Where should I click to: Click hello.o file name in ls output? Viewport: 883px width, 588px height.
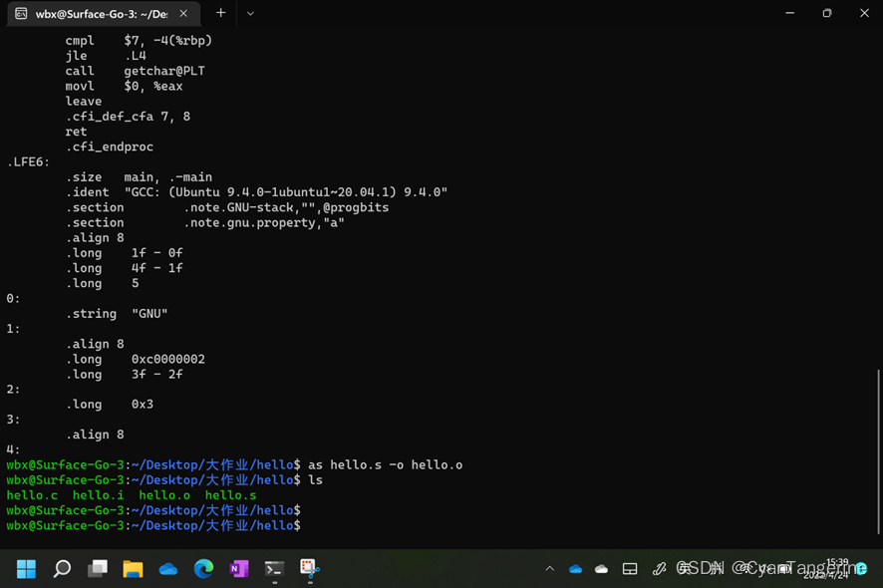pyautogui.click(x=164, y=495)
